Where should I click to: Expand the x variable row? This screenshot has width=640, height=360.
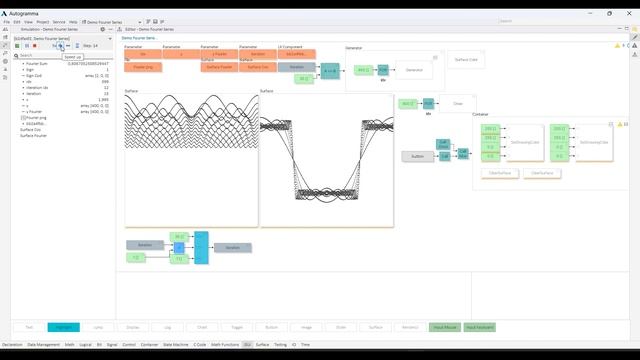(23, 100)
